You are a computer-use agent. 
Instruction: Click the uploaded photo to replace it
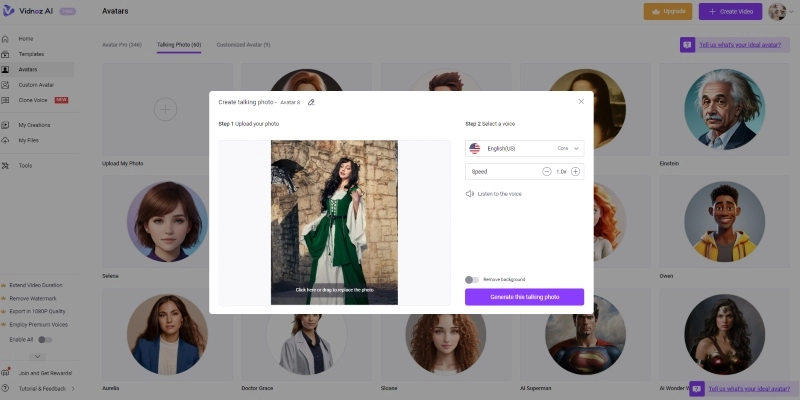(x=334, y=222)
